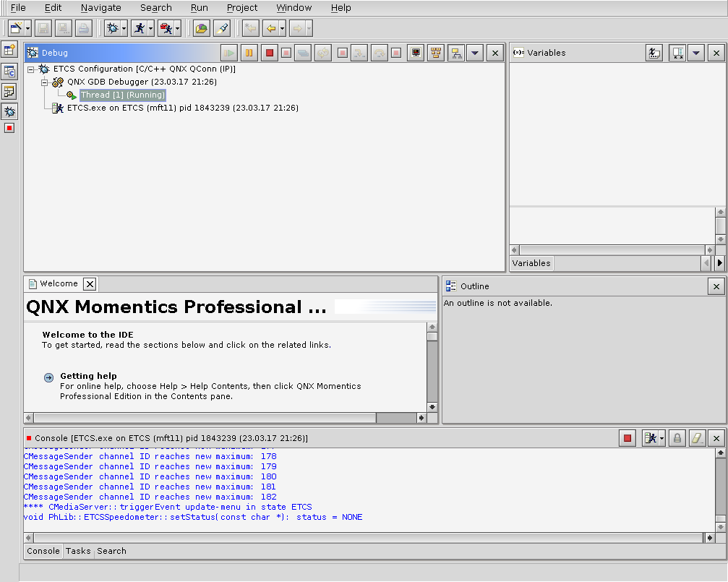
Task: Open the Navigate menu
Action: coord(100,8)
